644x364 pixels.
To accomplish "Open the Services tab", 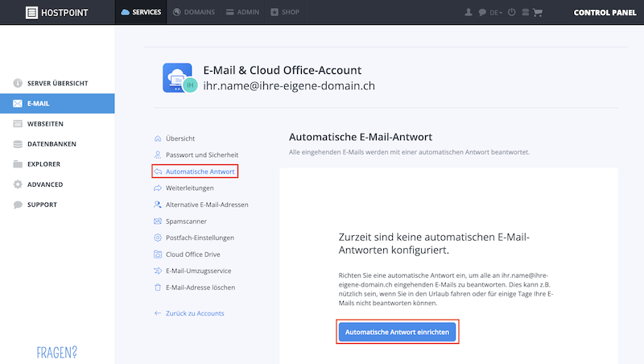I will (141, 12).
